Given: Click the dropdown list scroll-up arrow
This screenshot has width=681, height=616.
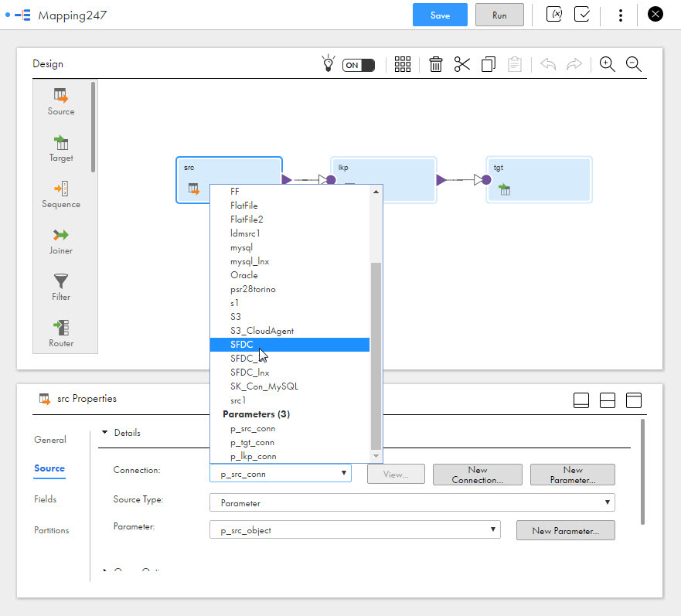Looking at the screenshot, I should click(376, 192).
